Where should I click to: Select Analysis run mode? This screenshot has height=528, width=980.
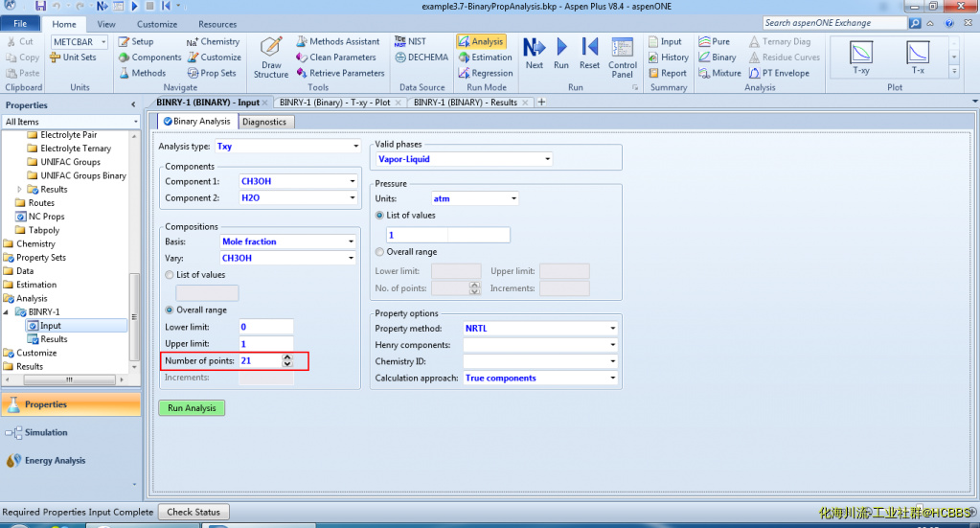481,41
